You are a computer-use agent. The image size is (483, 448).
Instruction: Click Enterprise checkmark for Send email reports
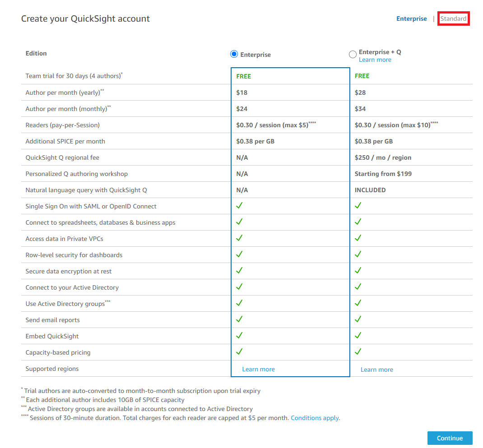[239, 319]
